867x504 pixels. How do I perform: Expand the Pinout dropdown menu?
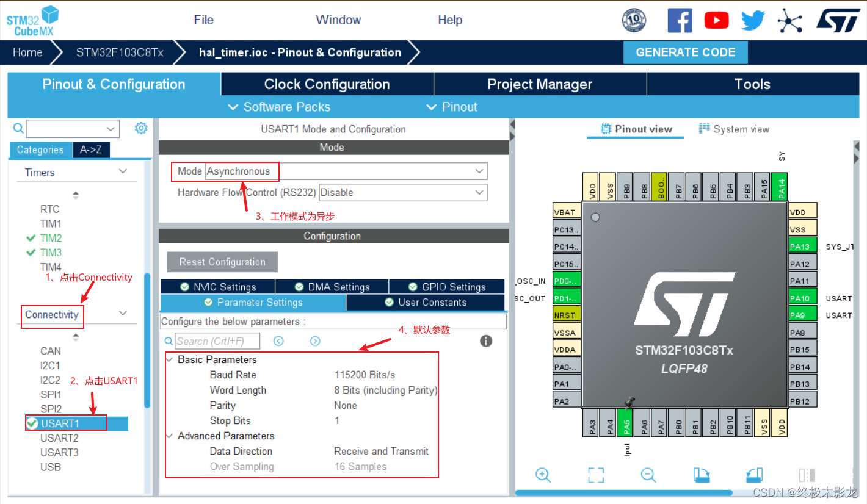point(452,107)
